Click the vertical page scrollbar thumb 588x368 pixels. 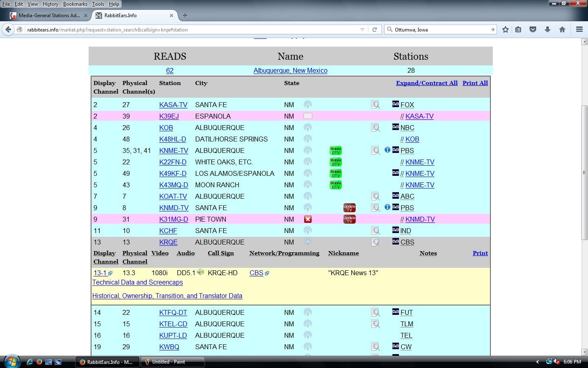click(x=584, y=173)
